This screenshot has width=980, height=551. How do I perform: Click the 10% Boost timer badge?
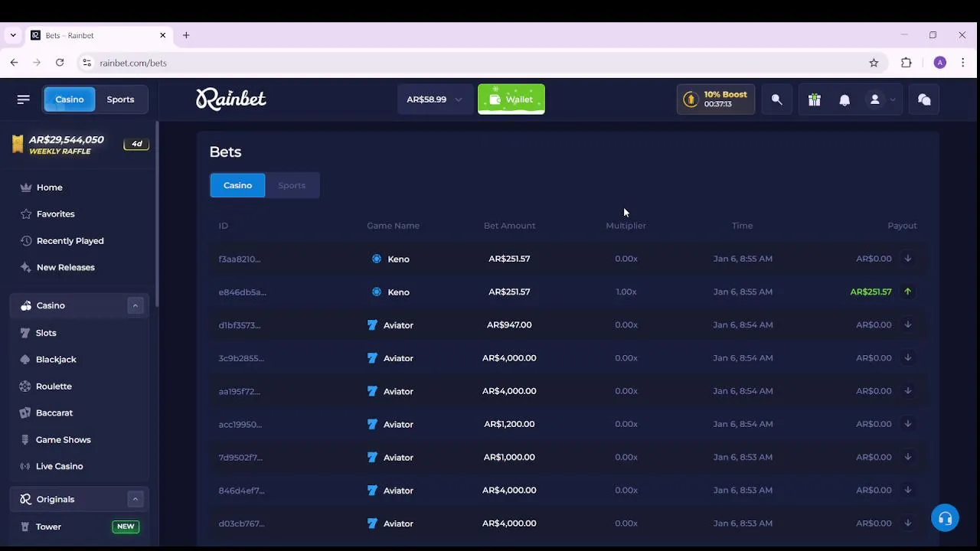point(716,99)
